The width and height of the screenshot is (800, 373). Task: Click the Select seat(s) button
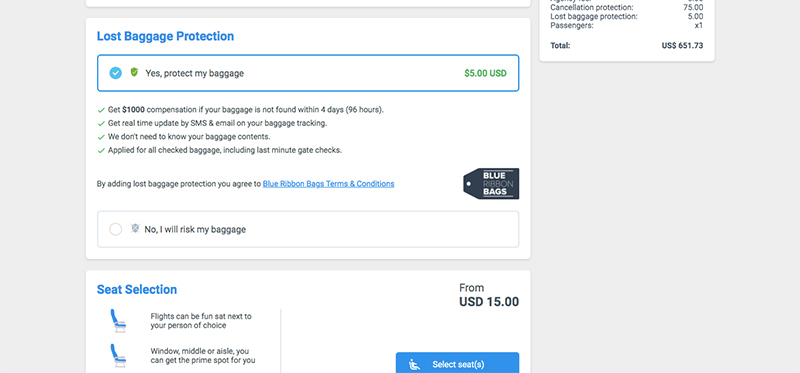(x=458, y=364)
